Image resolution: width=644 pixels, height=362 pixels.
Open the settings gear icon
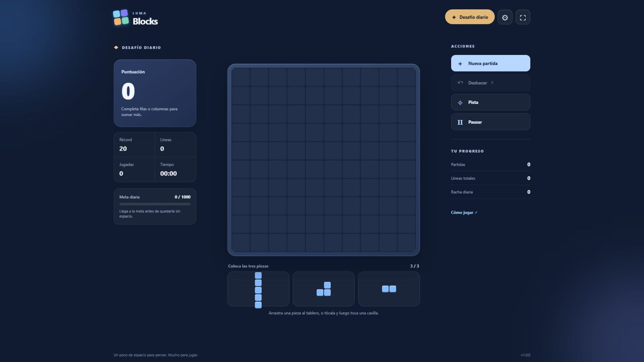[505, 17]
